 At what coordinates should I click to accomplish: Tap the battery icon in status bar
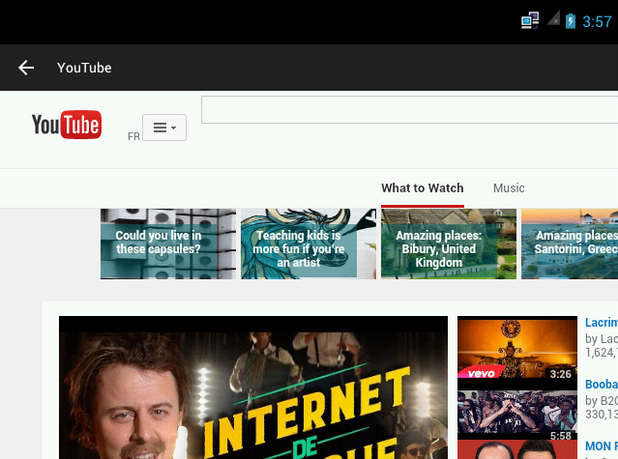570,21
